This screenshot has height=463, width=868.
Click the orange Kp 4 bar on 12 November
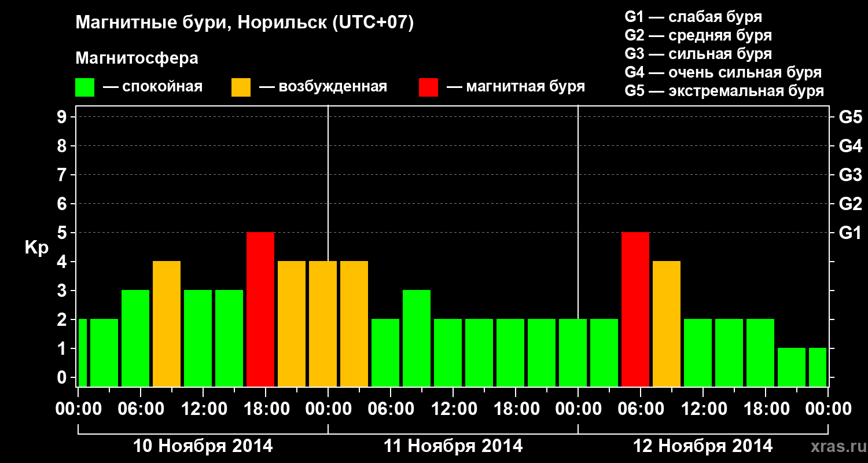[667, 324]
